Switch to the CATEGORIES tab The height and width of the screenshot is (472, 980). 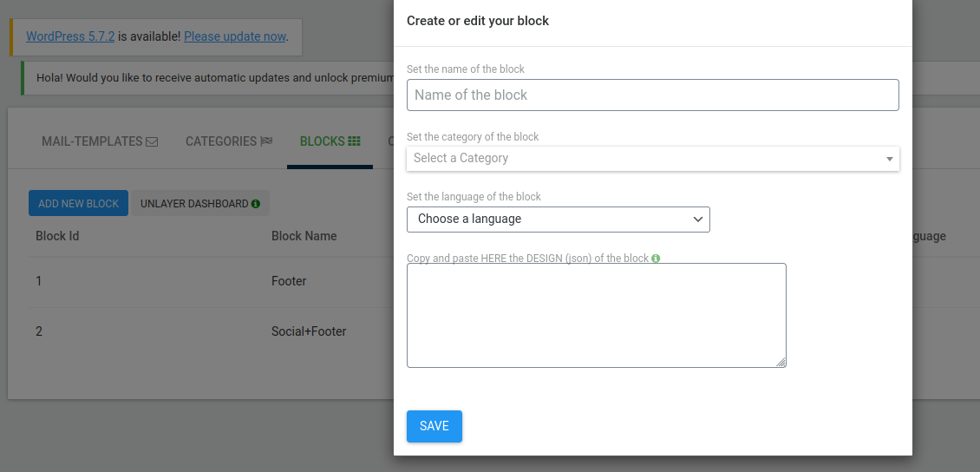[x=229, y=141]
